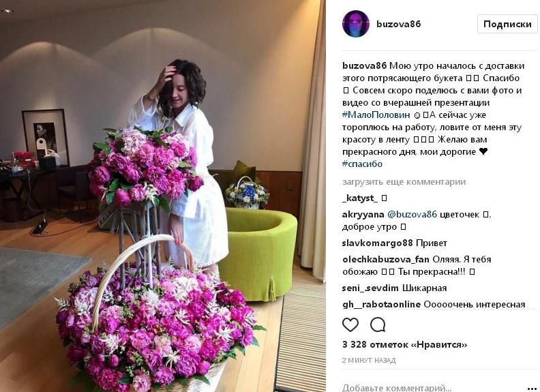The height and width of the screenshot is (392, 540).
Task: Expand загрузить еще комментарии
Action: point(404,182)
